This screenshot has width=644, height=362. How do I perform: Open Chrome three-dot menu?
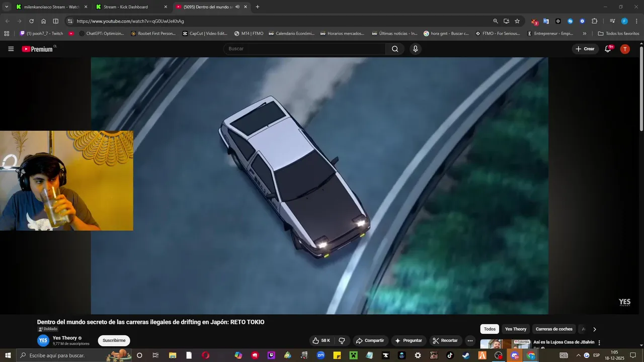pos(636,21)
